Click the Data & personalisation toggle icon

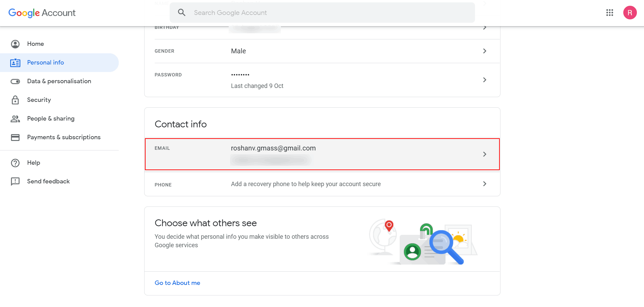pos(15,82)
